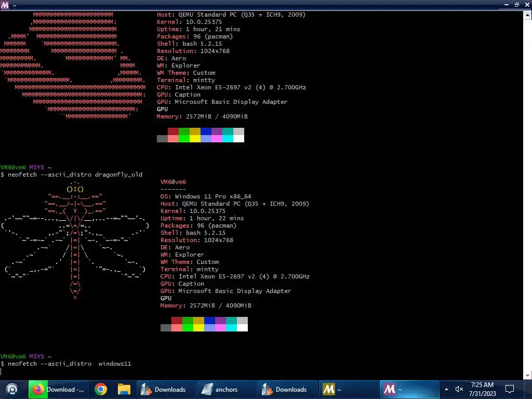Switch to yellow MSYS terminal taskbar item
The image size is (532, 399).
click(348, 389)
